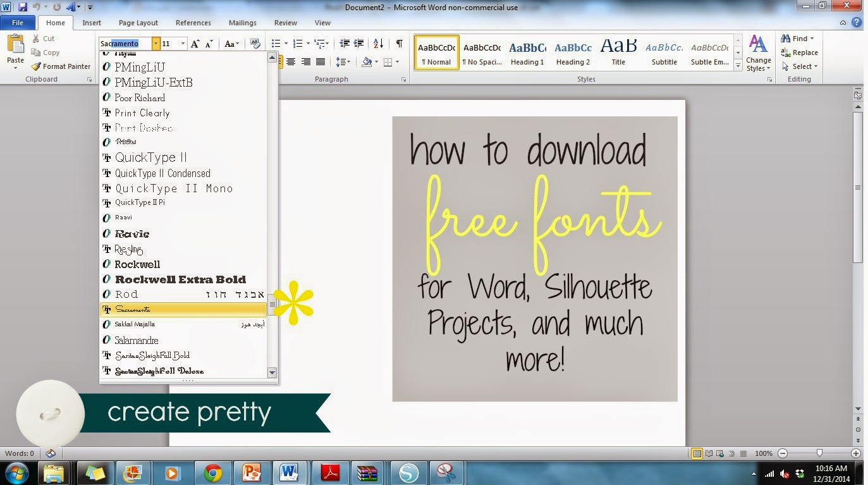This screenshot has height=485, width=868.
Task: Activate the Format Painter brush
Action: pos(61,66)
